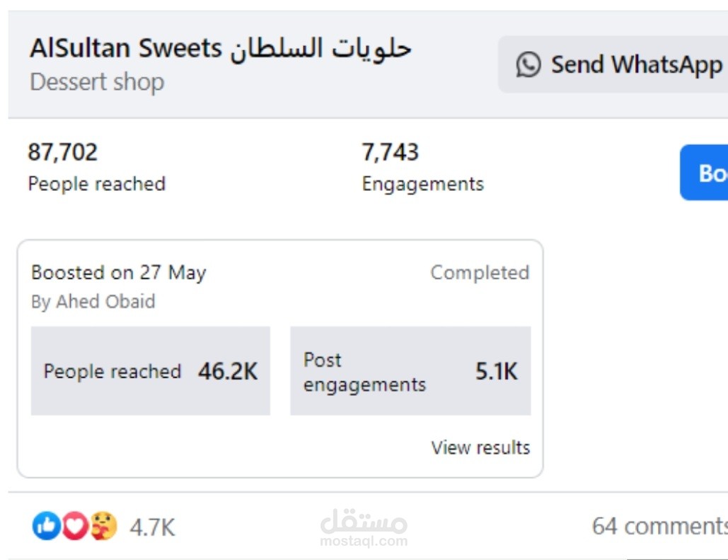The height and width of the screenshot is (560, 728).
Task: Open the 64 comments link
Action: coord(659,526)
